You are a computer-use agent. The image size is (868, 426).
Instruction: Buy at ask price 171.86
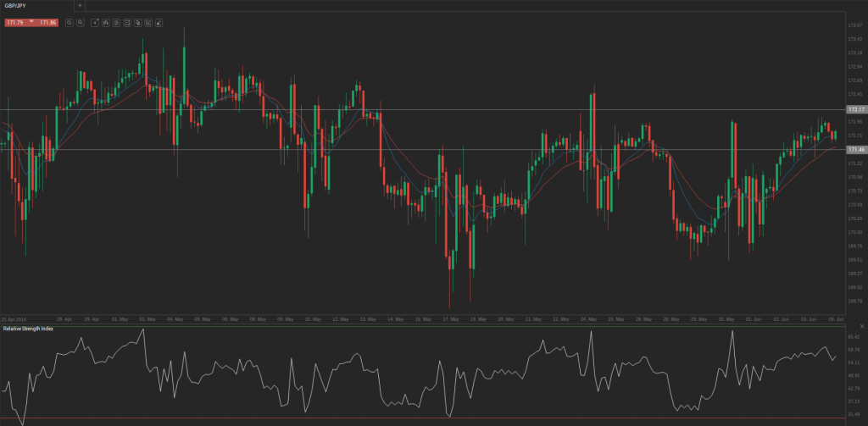pos(48,23)
